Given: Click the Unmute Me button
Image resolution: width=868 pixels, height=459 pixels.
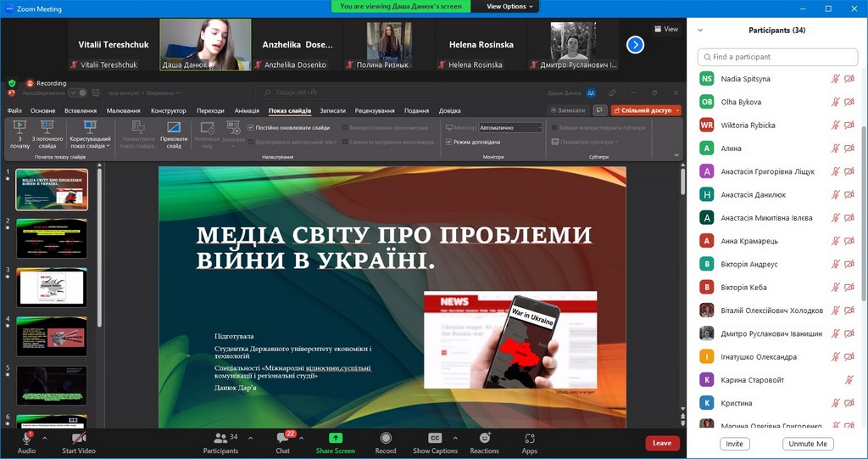Looking at the screenshot, I should pyautogui.click(x=808, y=444).
